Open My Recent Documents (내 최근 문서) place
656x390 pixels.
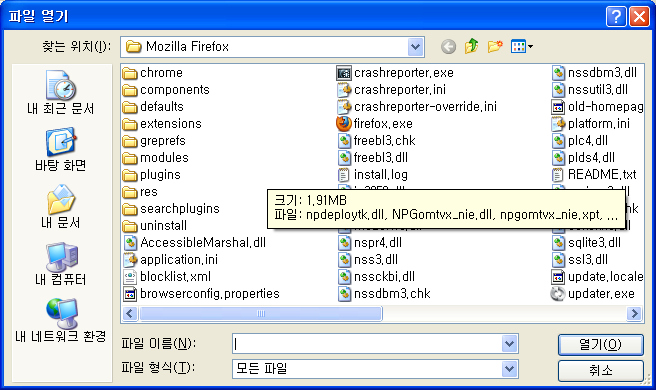[x=61, y=93]
